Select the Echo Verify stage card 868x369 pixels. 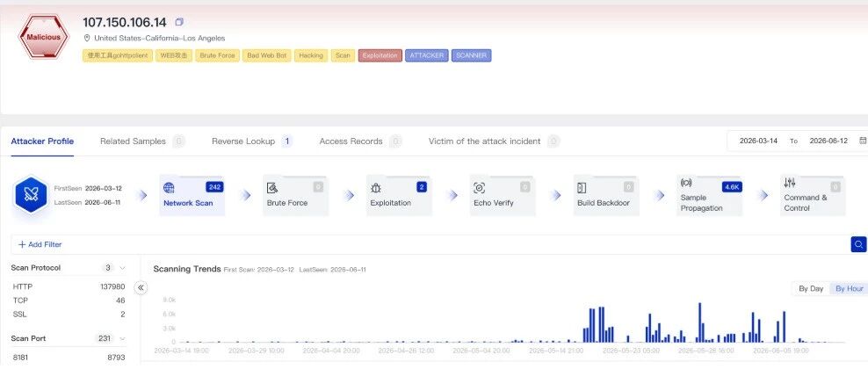[x=503, y=195]
